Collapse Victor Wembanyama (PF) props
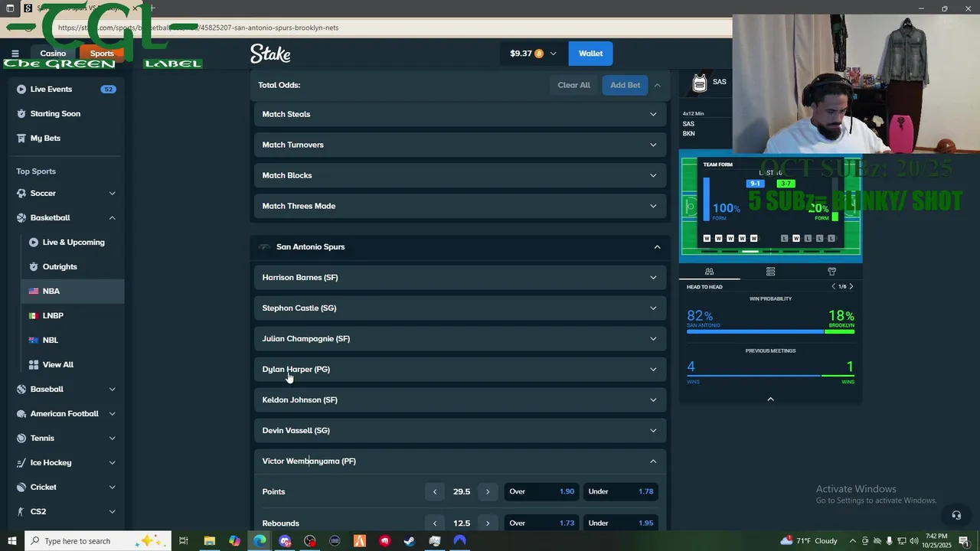This screenshot has height=551, width=980. [x=460, y=461]
